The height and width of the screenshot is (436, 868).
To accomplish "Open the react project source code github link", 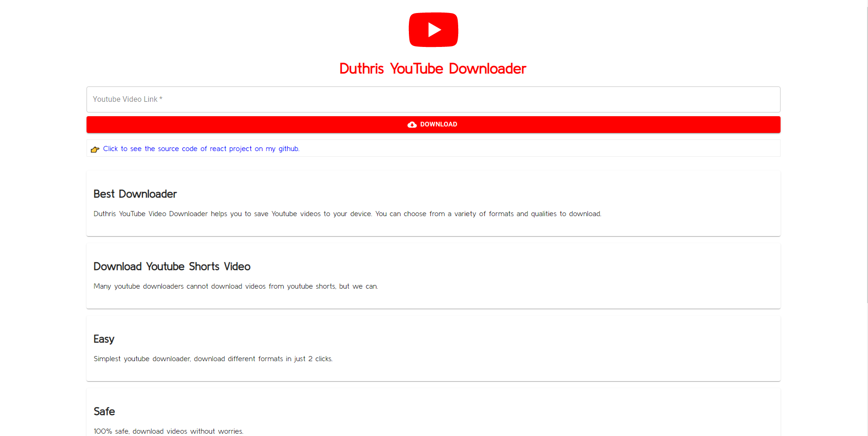I will pyautogui.click(x=201, y=149).
